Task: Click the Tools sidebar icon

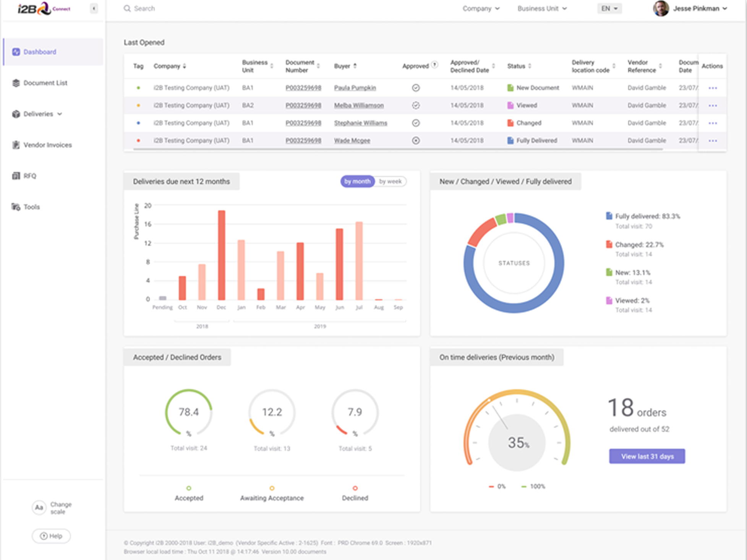Action: [16, 207]
